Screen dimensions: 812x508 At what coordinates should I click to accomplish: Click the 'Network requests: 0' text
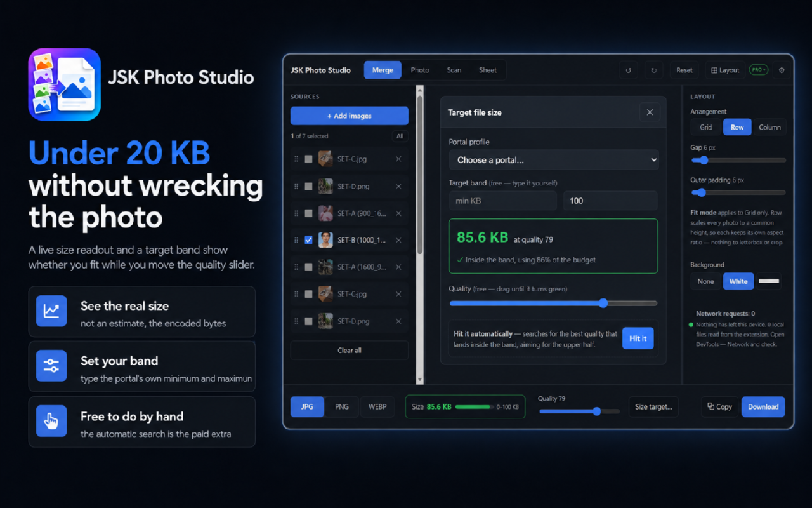pyautogui.click(x=725, y=314)
